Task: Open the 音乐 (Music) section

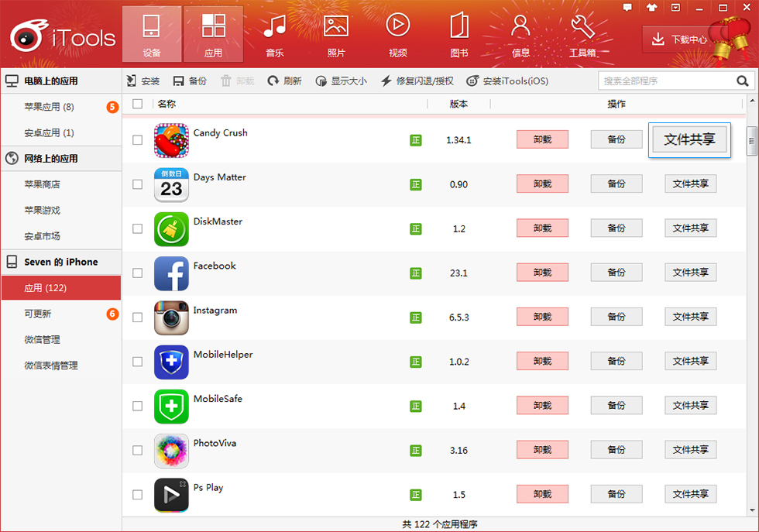Action: coord(275,34)
